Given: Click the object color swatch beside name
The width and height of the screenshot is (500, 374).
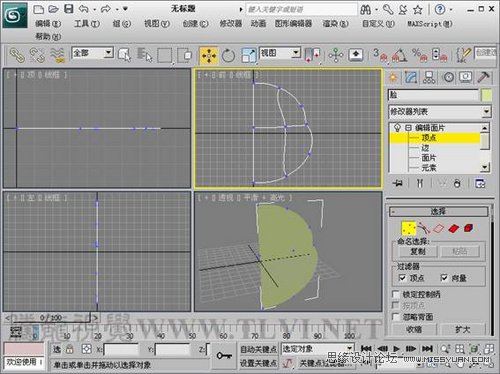Looking at the screenshot, I should (487, 95).
